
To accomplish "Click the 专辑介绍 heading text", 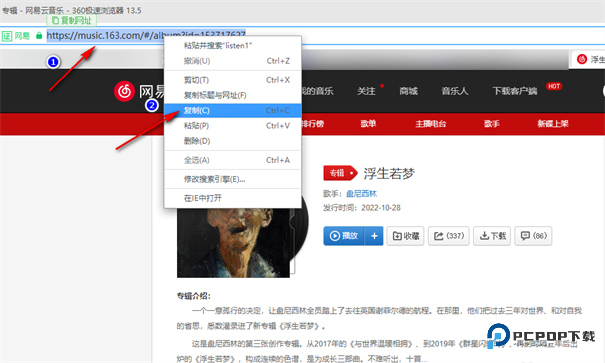I will [194, 296].
